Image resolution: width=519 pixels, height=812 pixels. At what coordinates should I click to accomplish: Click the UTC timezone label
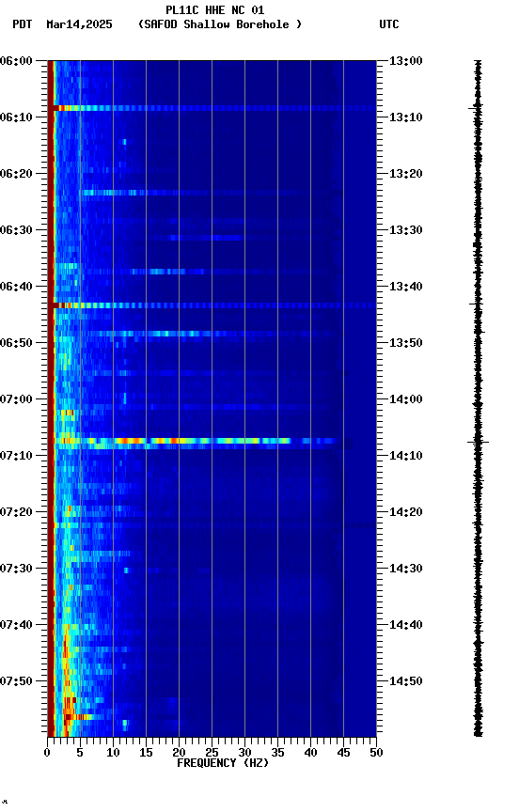point(389,24)
